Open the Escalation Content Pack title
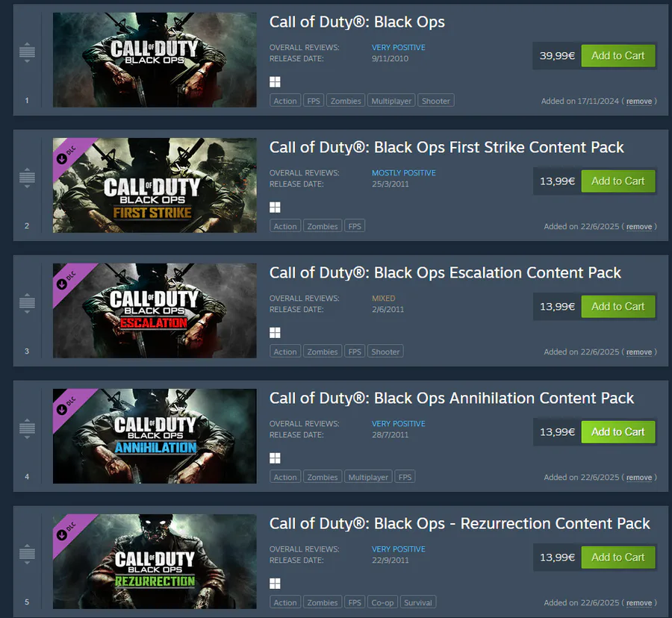The image size is (672, 618). pyautogui.click(x=445, y=273)
